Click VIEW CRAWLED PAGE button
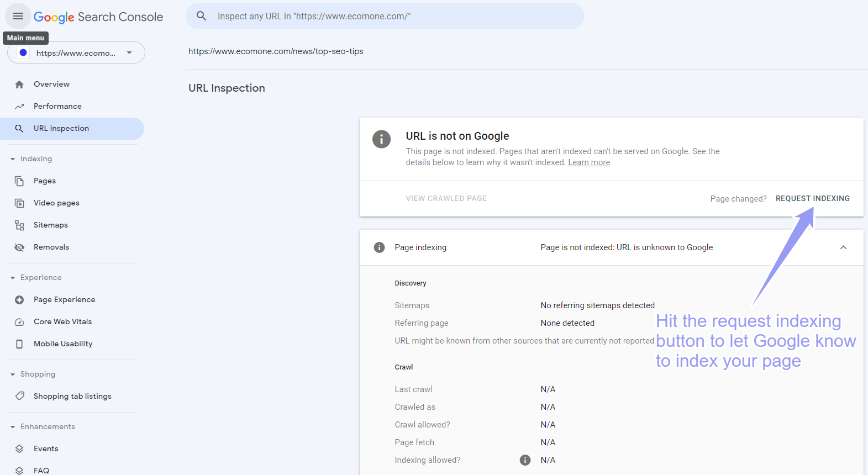 coord(446,198)
